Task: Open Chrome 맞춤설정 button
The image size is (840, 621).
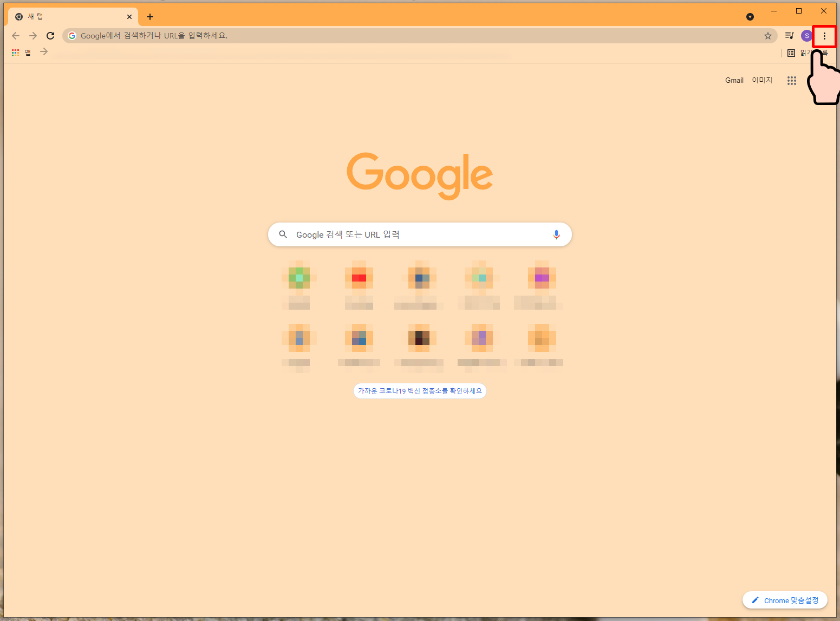Action: coord(785,600)
